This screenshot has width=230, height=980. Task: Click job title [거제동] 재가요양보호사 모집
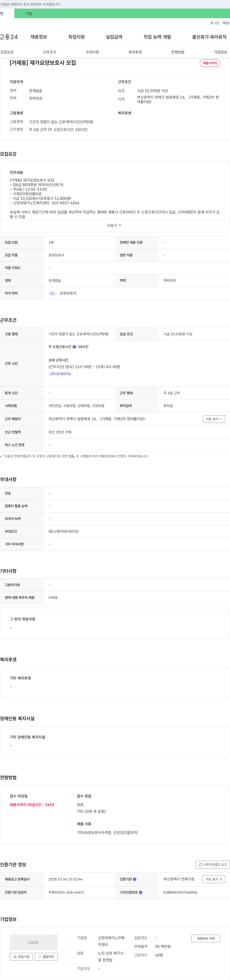click(43, 63)
